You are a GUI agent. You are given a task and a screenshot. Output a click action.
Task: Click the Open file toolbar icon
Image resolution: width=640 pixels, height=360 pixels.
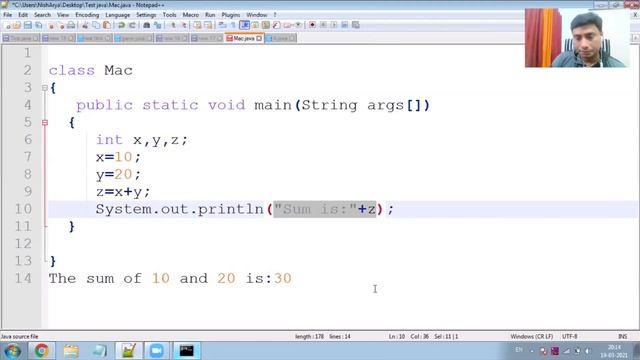pos(17,25)
